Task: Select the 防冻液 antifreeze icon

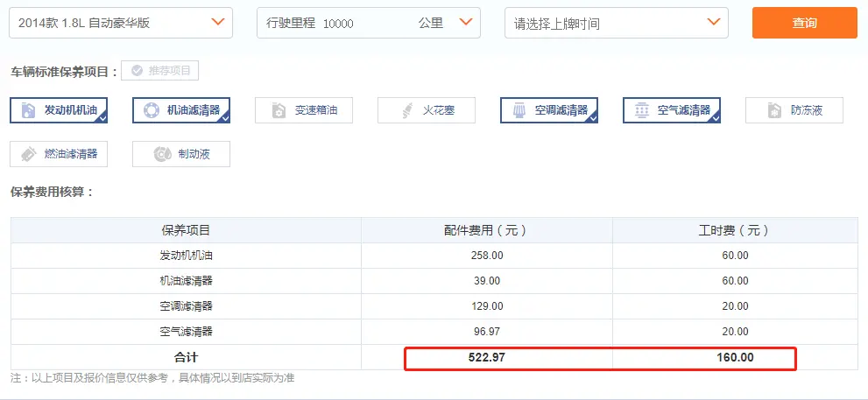Action: click(774, 110)
